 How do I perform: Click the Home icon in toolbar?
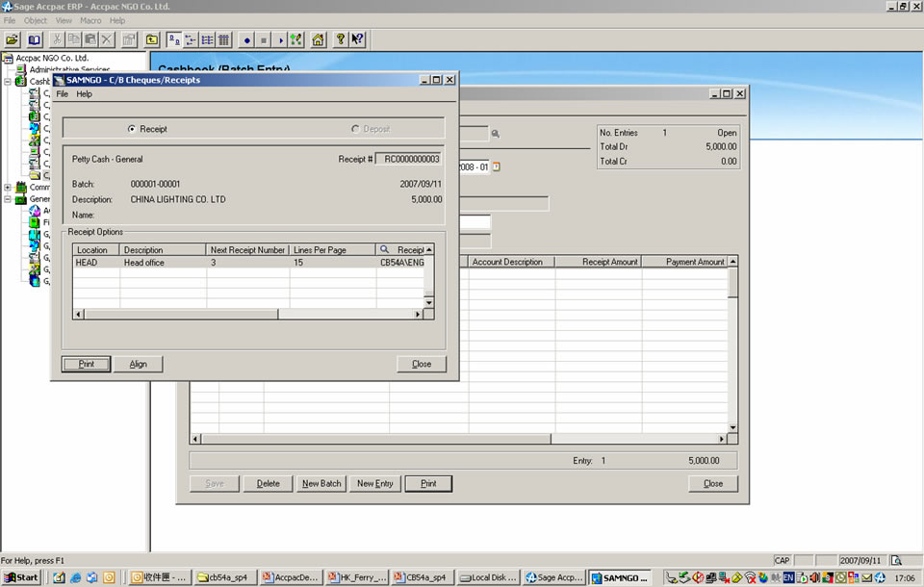click(318, 39)
